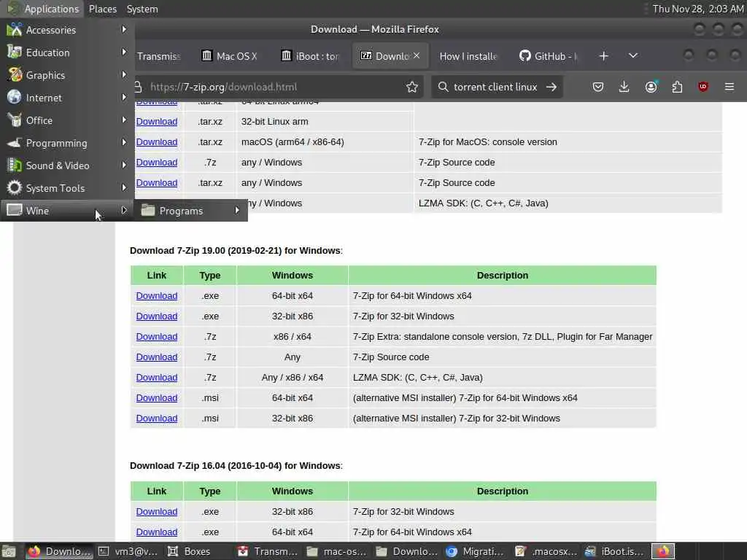Click the clock showing Thu Nov 28
Viewport: 747px width, 560px height.
(698, 9)
